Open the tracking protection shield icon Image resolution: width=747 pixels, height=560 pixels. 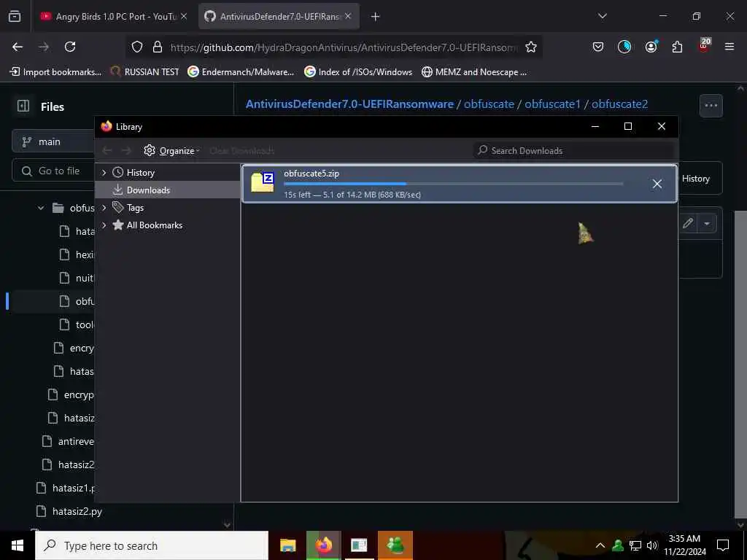pos(137,47)
